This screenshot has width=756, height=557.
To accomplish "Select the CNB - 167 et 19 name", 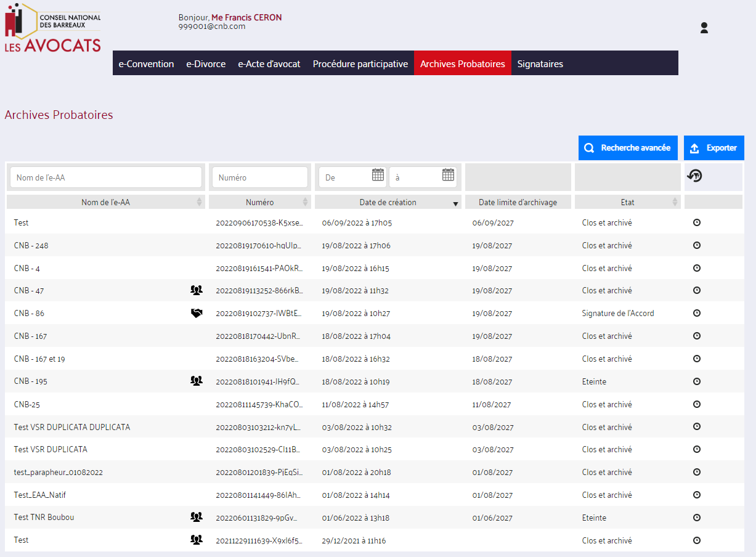I will tap(39, 359).
